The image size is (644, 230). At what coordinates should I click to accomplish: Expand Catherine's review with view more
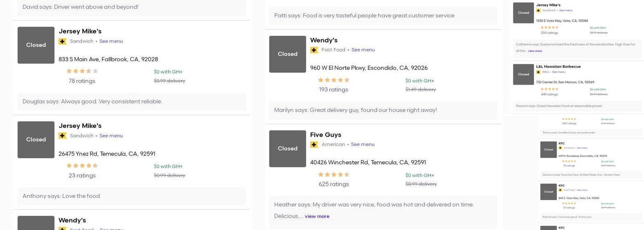(535, 51)
